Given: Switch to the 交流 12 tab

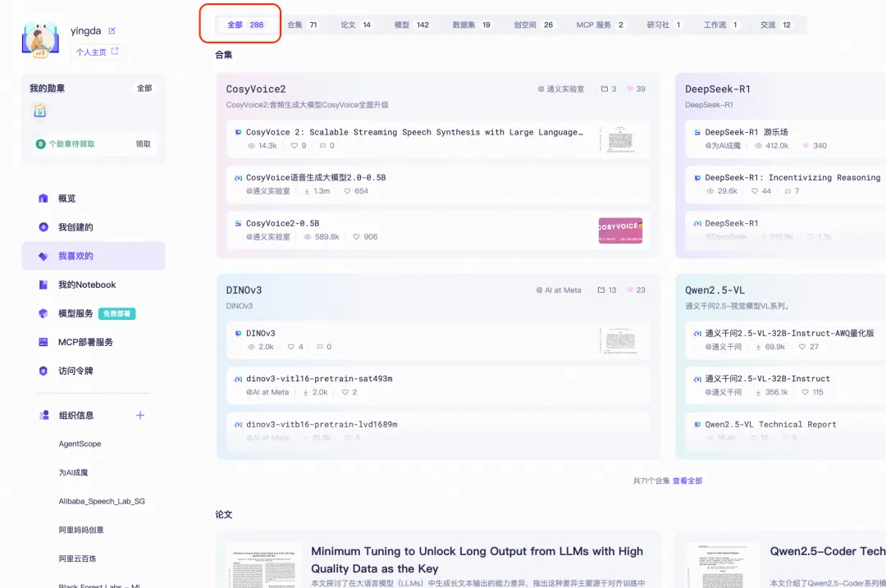Looking at the screenshot, I should (x=776, y=25).
